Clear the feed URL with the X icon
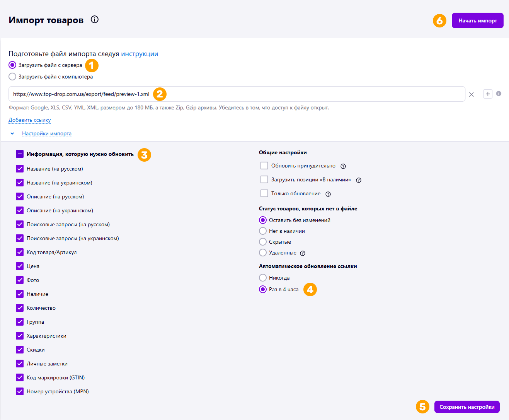The image size is (509, 420). coord(472,94)
